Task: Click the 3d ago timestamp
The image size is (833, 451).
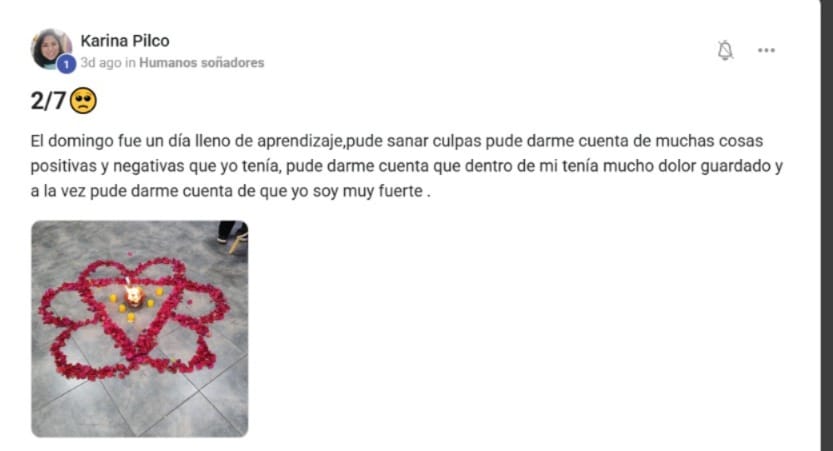Action: point(101,63)
